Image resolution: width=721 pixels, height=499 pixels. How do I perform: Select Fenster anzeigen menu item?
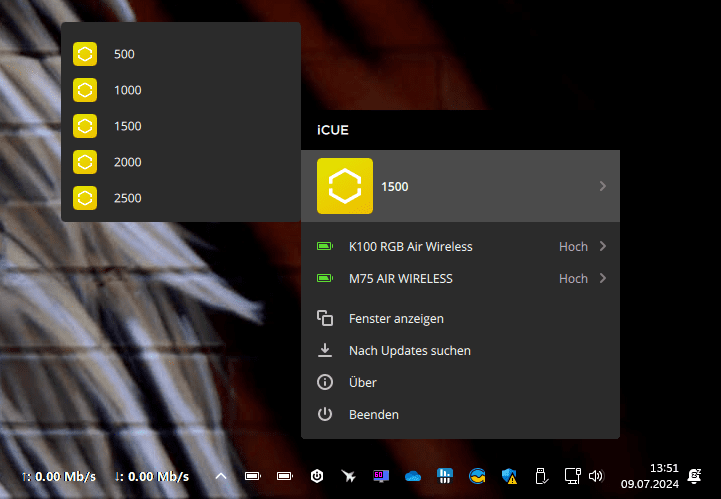[460, 318]
